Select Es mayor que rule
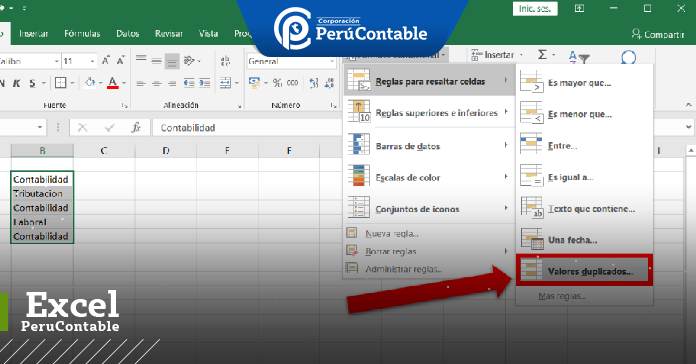This screenshot has height=364, width=696. point(584,83)
